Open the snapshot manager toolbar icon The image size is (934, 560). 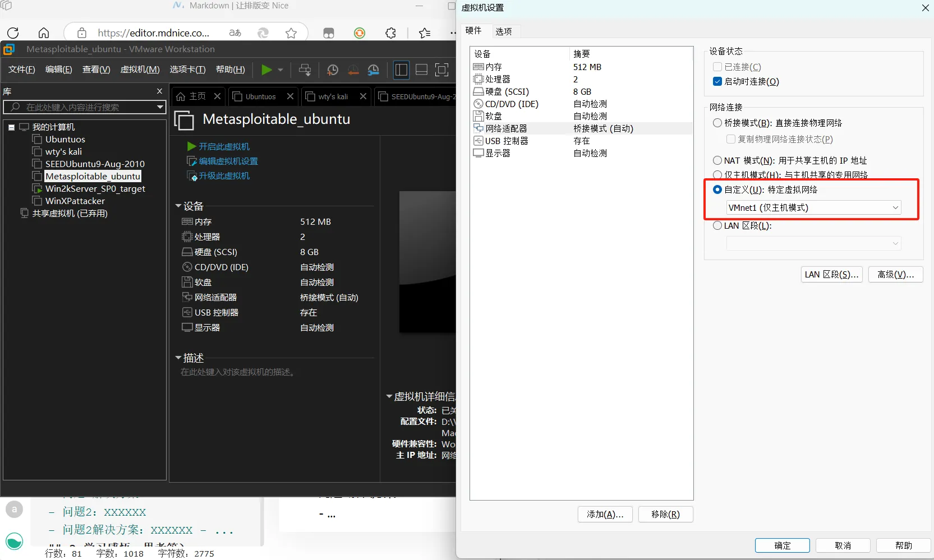(374, 70)
